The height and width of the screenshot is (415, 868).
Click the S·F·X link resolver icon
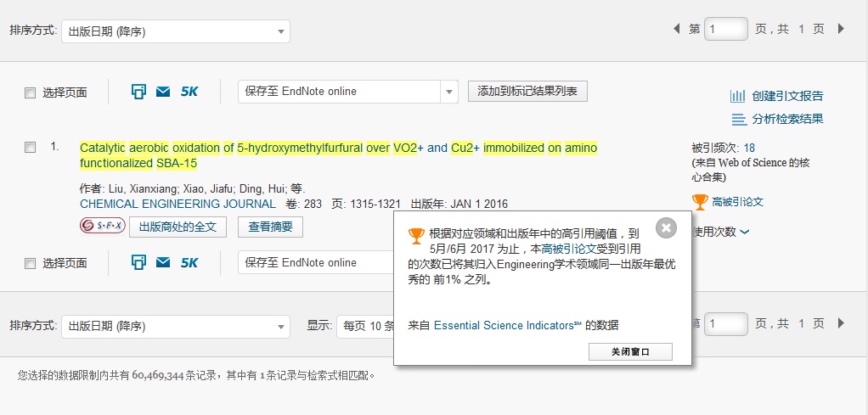pyautogui.click(x=102, y=227)
